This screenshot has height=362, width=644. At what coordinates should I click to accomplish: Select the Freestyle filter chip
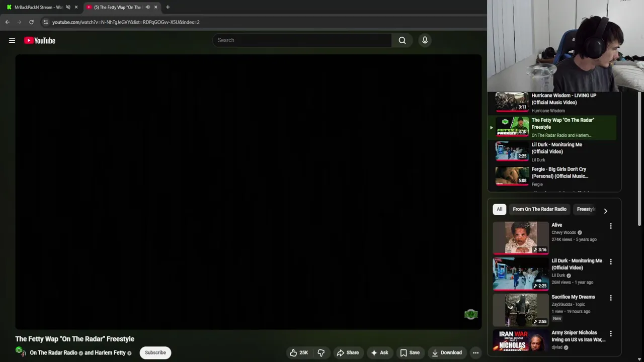(586, 209)
